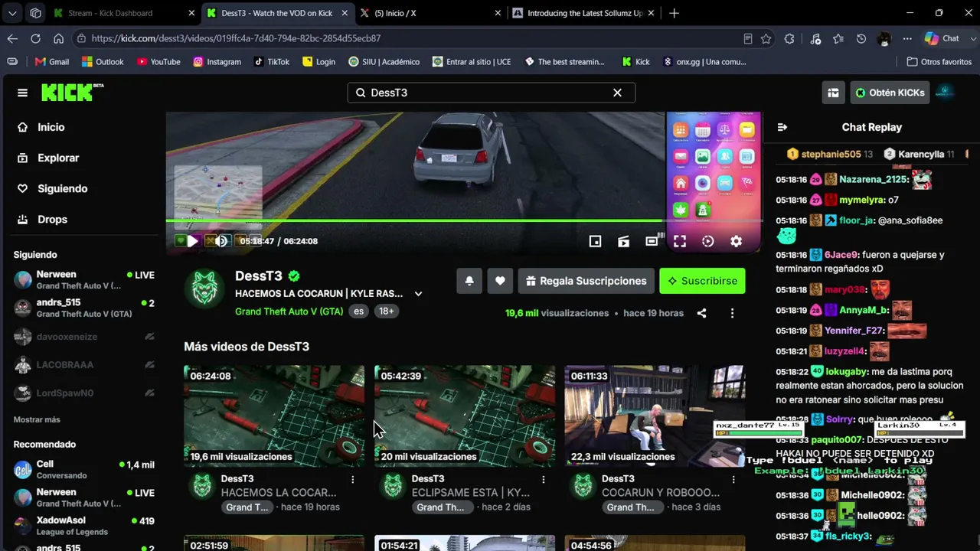This screenshot has height=551, width=980.
Task: Open the Kick profile avatar menu
Action: (x=945, y=93)
